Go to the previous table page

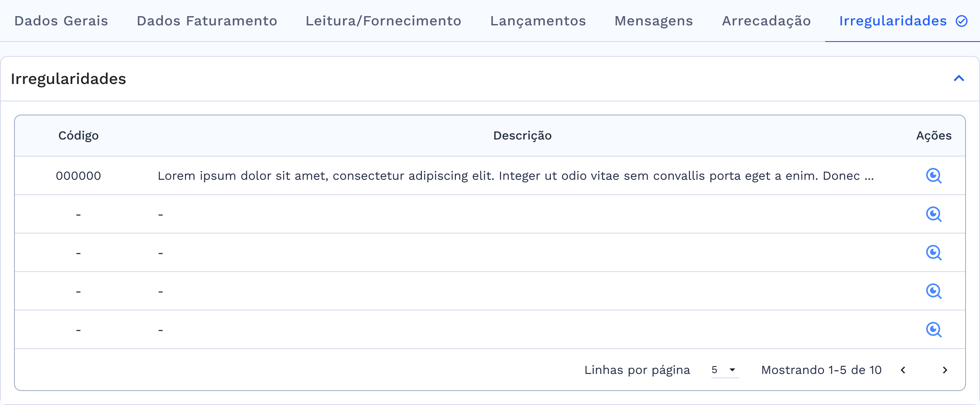tap(903, 370)
